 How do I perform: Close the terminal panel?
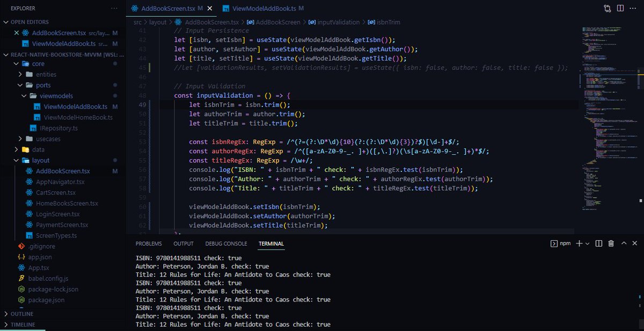(x=635, y=243)
